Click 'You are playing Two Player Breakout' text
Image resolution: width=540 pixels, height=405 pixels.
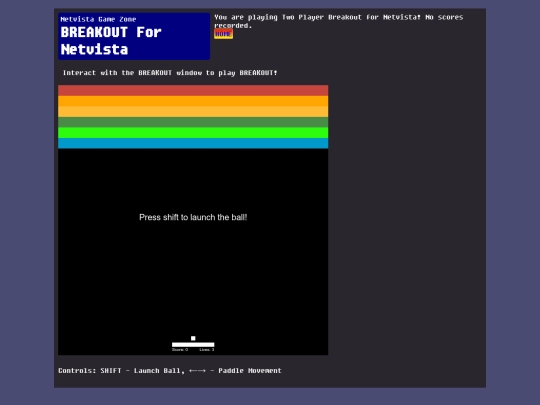coord(339,21)
